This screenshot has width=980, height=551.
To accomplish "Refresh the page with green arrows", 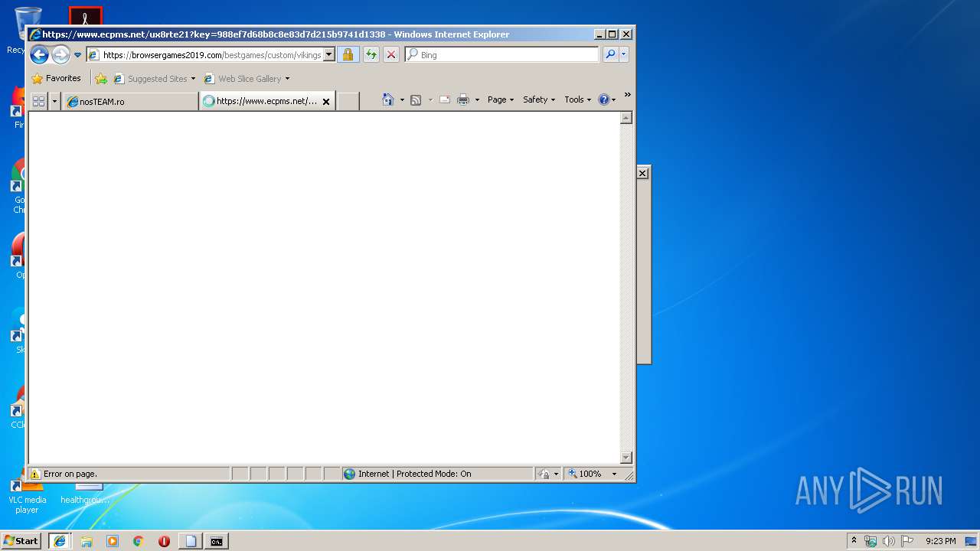I will [371, 54].
